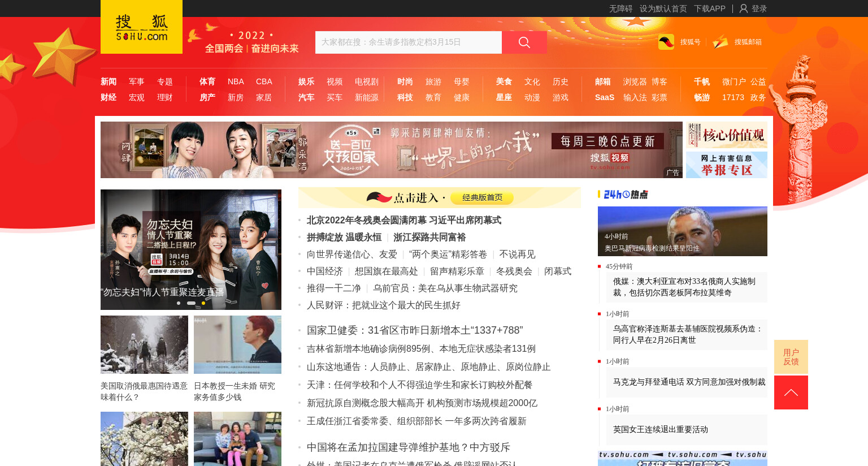Click the back-to-top arrow button
This screenshot has width=868, height=466.
tap(791, 392)
